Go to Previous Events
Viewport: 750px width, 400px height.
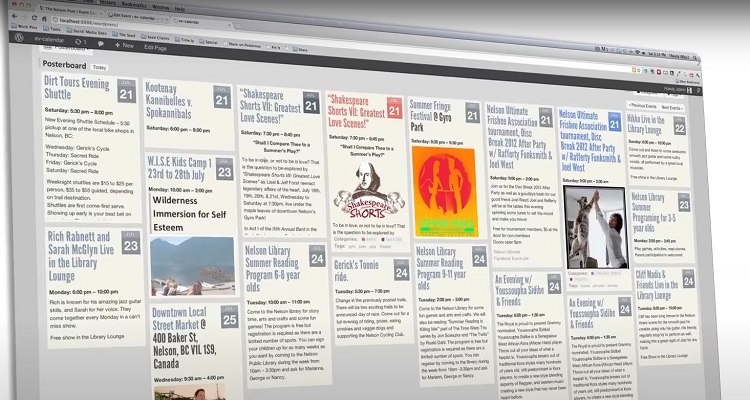pyautogui.click(x=643, y=106)
